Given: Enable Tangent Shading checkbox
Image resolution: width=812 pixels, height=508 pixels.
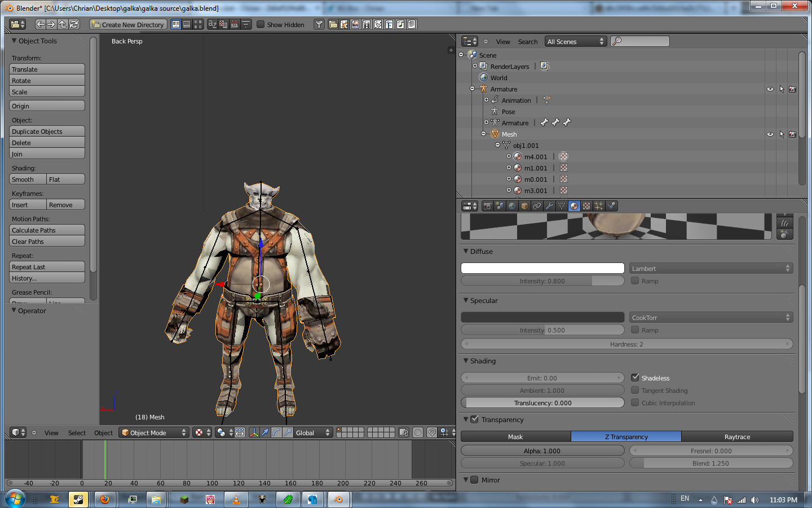Looking at the screenshot, I should coord(635,390).
